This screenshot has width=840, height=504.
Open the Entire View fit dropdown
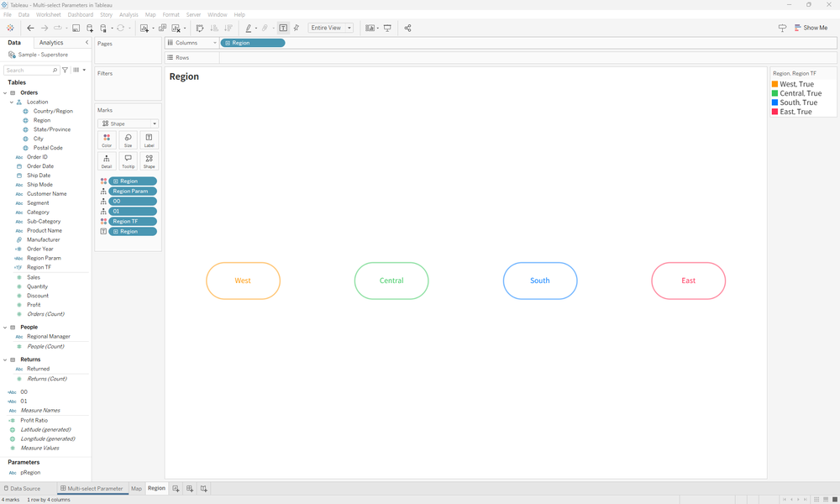[x=348, y=27]
